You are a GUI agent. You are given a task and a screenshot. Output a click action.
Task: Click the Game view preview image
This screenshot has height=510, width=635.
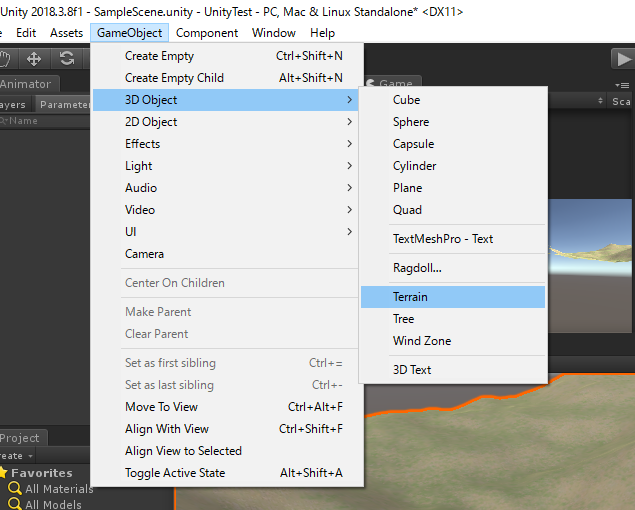(590, 265)
